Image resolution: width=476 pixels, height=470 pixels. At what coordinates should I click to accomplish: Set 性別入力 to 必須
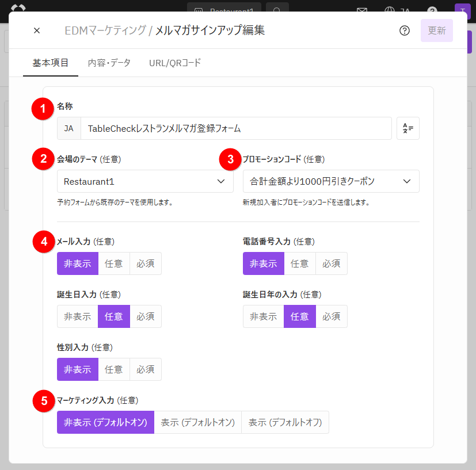[x=146, y=369]
